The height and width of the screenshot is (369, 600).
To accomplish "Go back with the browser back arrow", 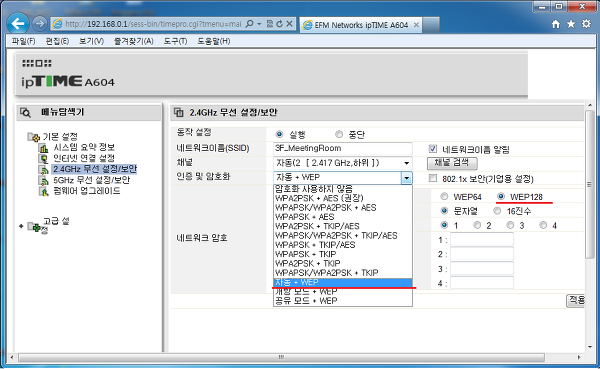I will pos(18,24).
